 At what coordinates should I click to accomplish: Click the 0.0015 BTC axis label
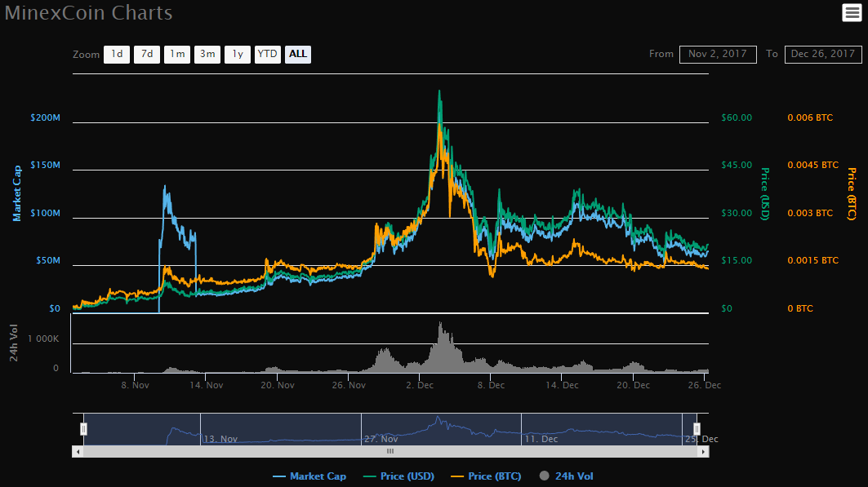pyautogui.click(x=812, y=260)
